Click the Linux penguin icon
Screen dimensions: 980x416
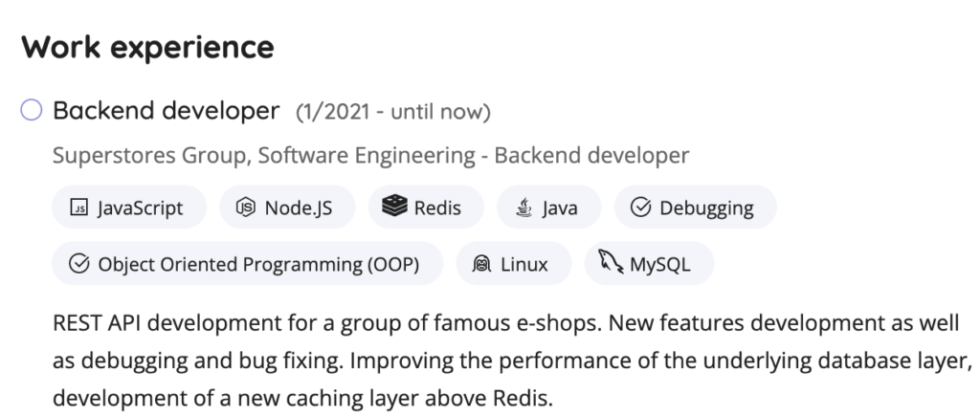(482, 264)
